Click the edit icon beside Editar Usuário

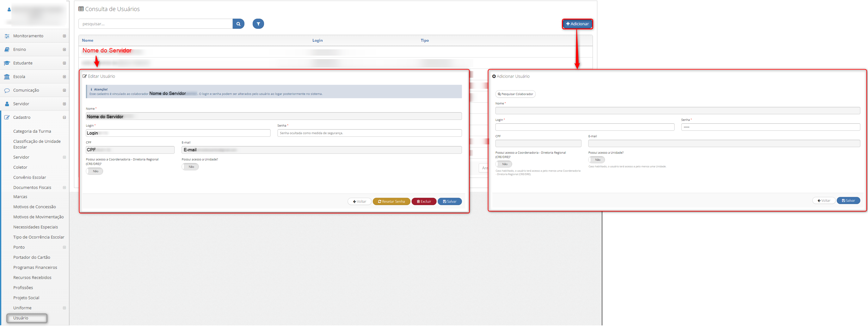[84, 76]
